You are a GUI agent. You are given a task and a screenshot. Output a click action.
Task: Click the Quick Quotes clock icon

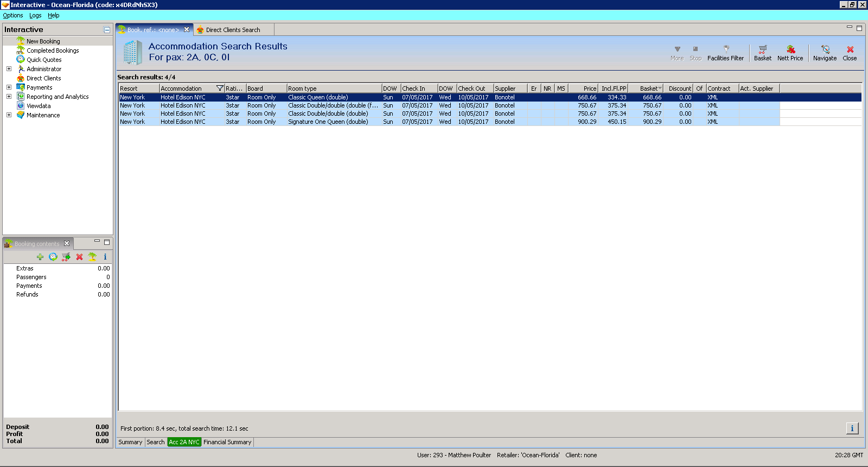pyautogui.click(x=21, y=59)
